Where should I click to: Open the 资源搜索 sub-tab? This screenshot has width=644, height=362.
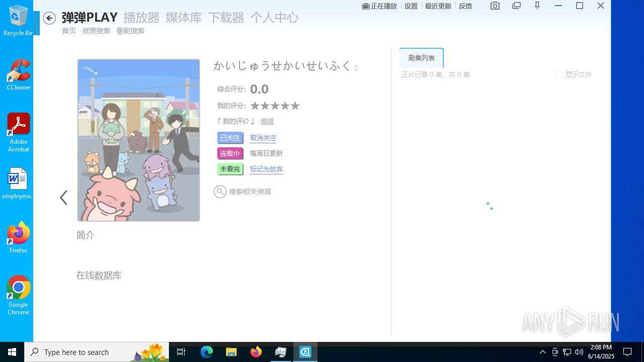point(96,31)
